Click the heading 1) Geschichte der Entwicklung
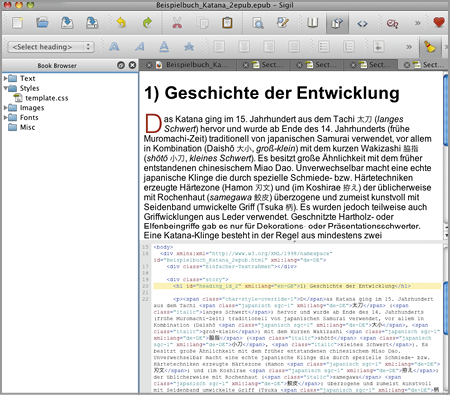Viewport: 450px width, 395px height. (x=272, y=93)
